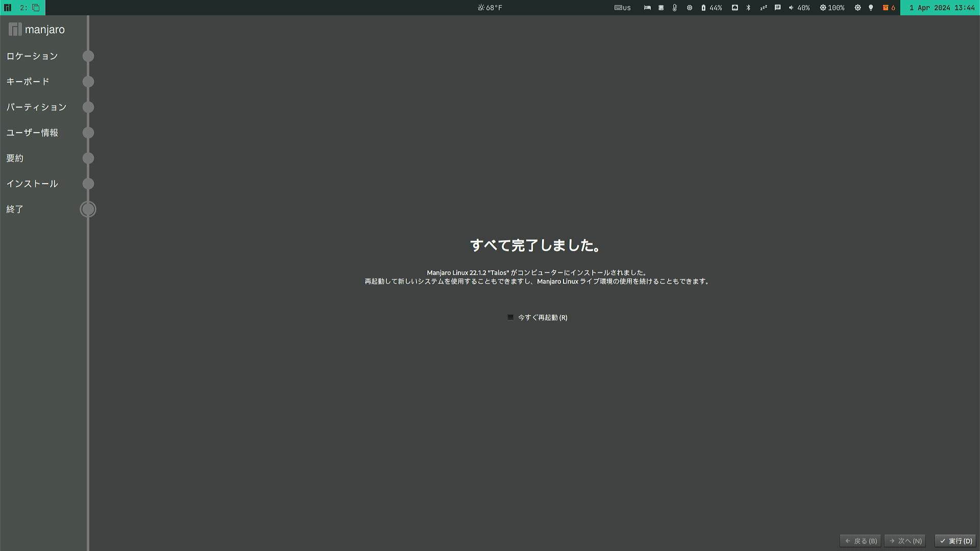Click the workspace 2 windows indicator
Viewport: 980px width, 551px height.
coord(30,8)
